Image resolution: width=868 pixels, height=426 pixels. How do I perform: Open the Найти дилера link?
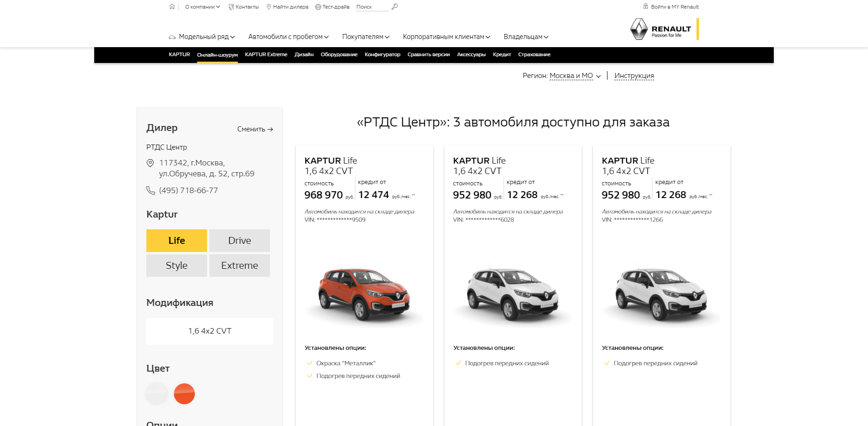pyautogui.click(x=290, y=7)
